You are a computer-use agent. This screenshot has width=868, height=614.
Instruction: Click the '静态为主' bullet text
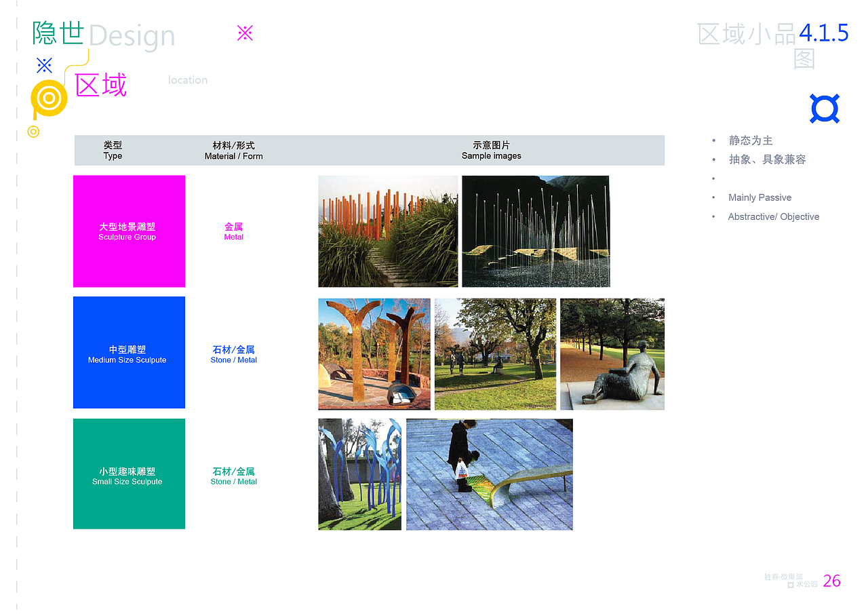(x=751, y=140)
